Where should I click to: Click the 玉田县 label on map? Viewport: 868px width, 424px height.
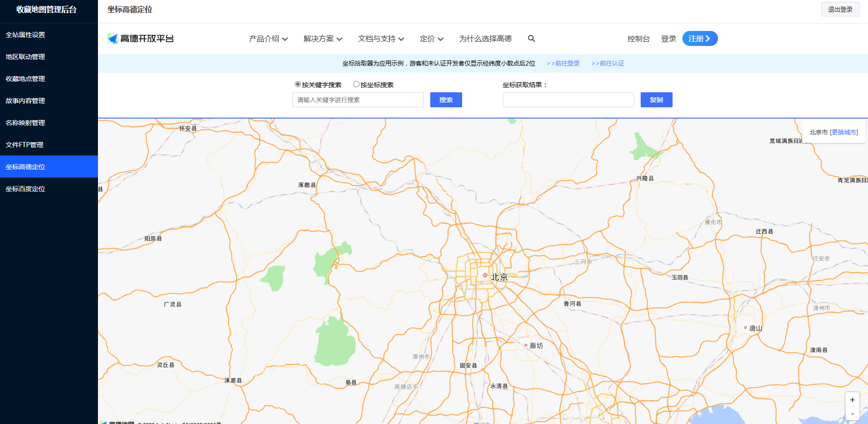[680, 277]
